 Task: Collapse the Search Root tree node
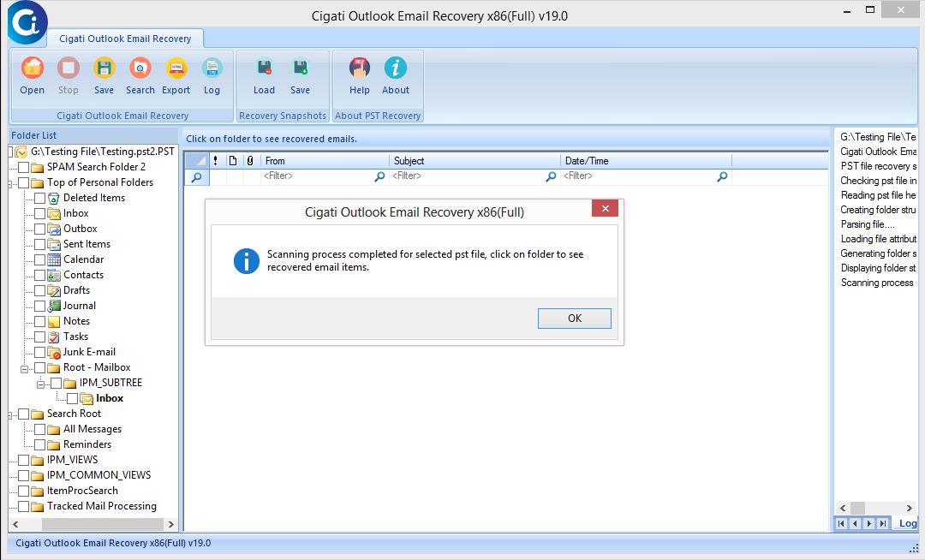click(10, 415)
